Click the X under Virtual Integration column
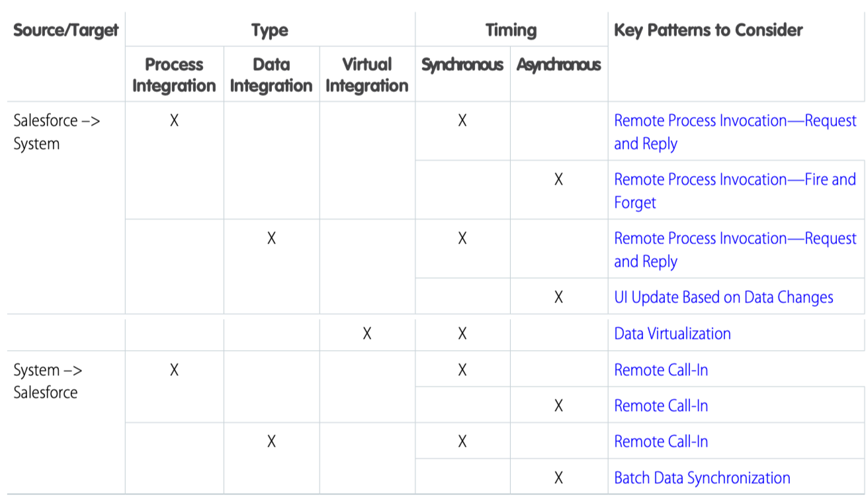Image resolution: width=868 pixels, height=499 pixels. (x=367, y=334)
